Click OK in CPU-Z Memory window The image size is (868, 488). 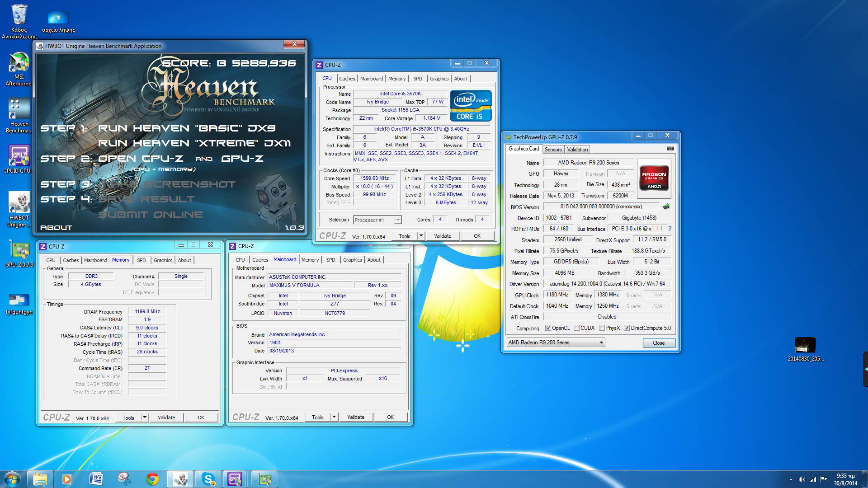tap(201, 418)
